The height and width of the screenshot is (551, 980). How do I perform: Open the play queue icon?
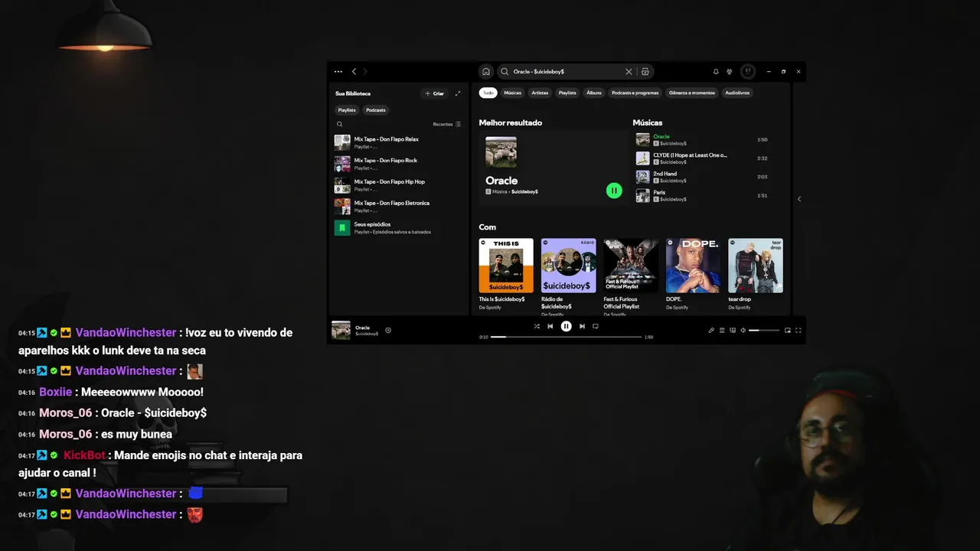(721, 331)
